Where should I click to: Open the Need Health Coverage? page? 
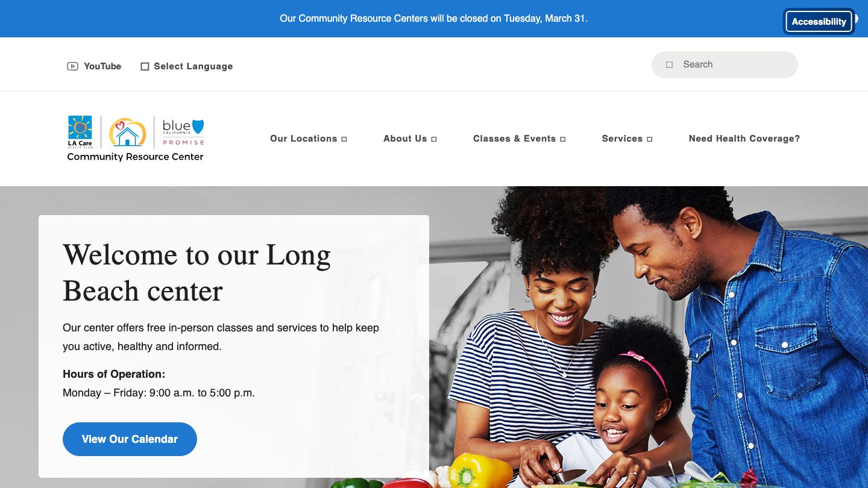(744, 139)
